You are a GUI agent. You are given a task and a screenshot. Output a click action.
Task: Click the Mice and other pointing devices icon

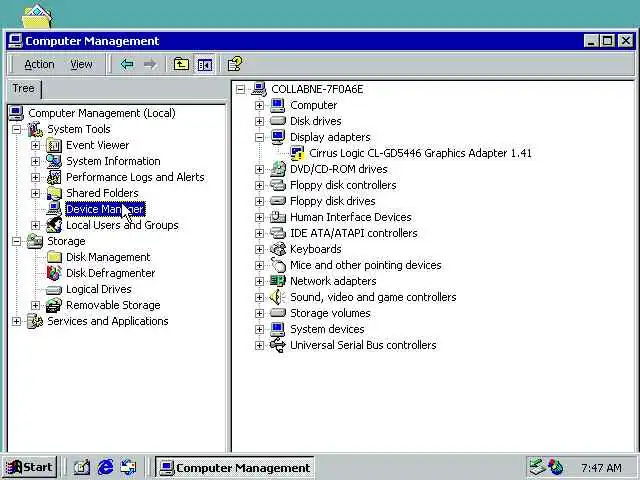[x=278, y=265]
